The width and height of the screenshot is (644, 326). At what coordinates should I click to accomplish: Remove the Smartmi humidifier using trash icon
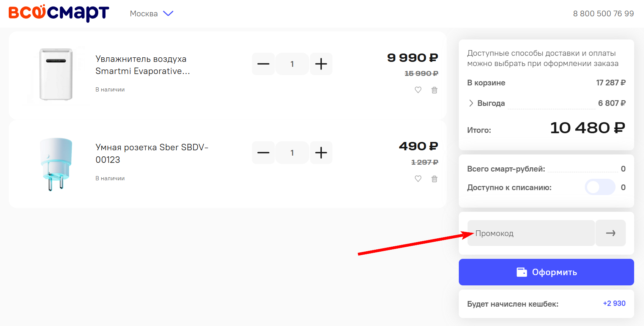coord(435,90)
